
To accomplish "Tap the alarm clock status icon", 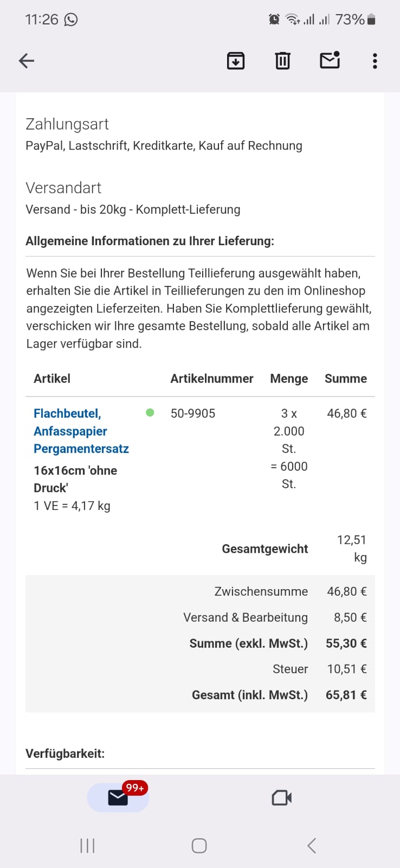I will [x=274, y=20].
